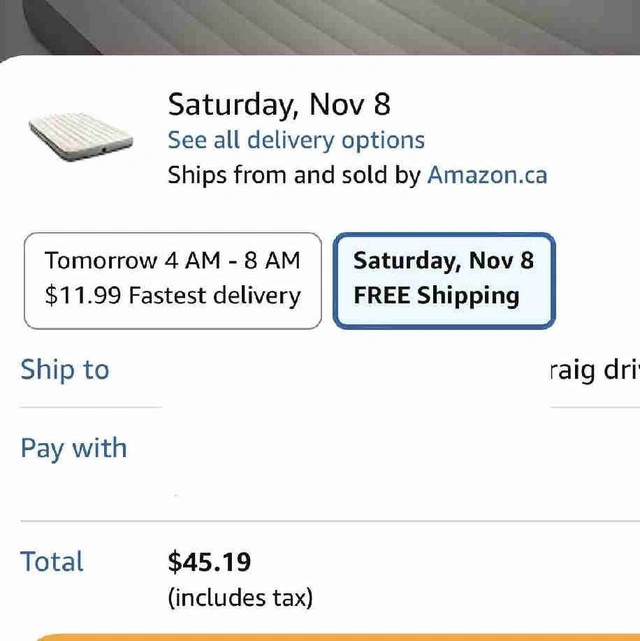This screenshot has width=640, height=641.
Task: Tap the $45.19 total amount
Action: pos(209,562)
